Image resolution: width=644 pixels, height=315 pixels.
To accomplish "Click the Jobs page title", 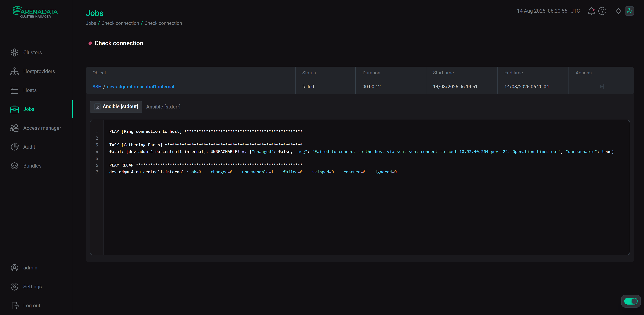I will (x=95, y=13).
